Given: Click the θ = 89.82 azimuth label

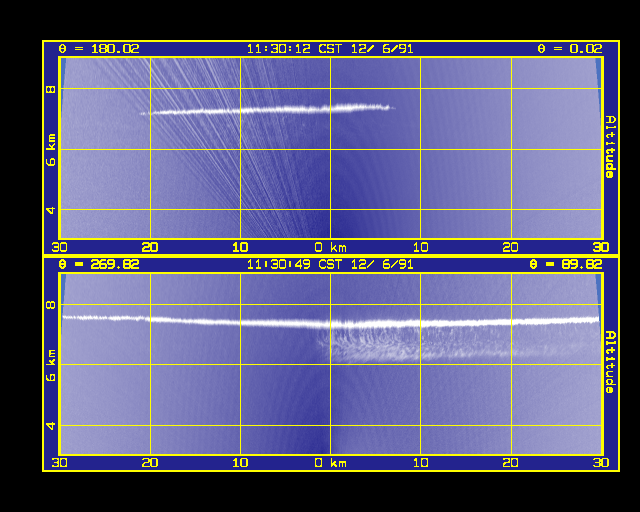Looking at the screenshot, I should click(565, 264).
